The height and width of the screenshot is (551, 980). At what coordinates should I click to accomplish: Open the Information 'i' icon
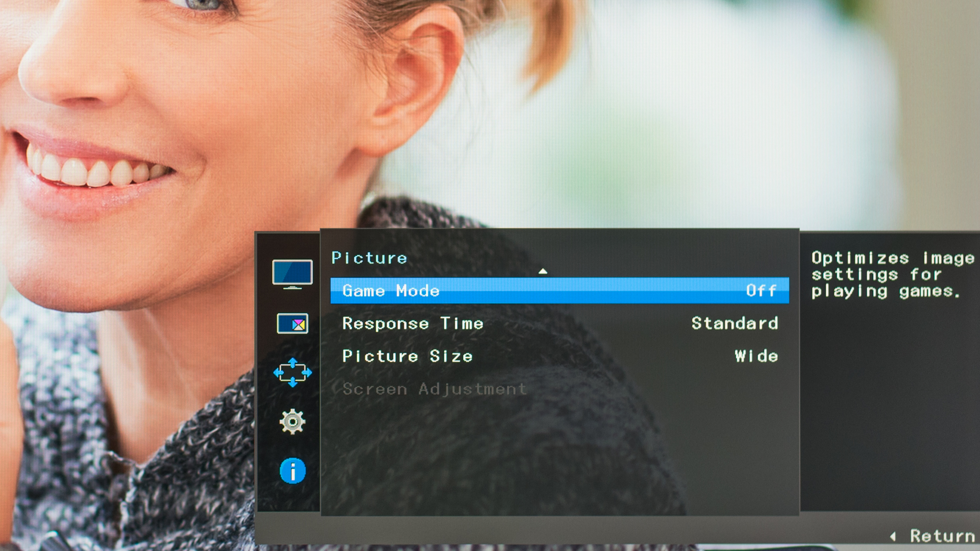(x=292, y=471)
